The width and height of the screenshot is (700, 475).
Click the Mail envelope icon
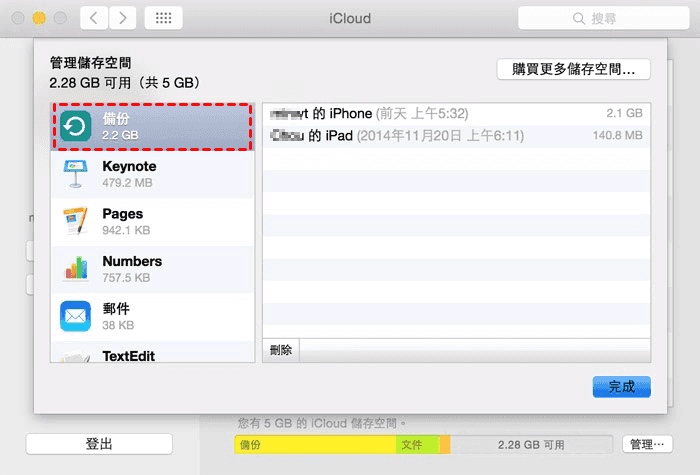[x=75, y=317]
